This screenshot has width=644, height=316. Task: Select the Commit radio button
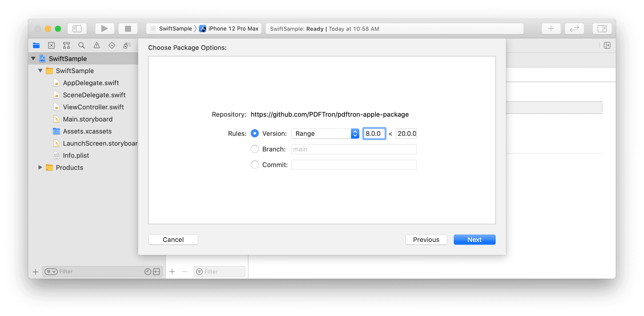[255, 165]
